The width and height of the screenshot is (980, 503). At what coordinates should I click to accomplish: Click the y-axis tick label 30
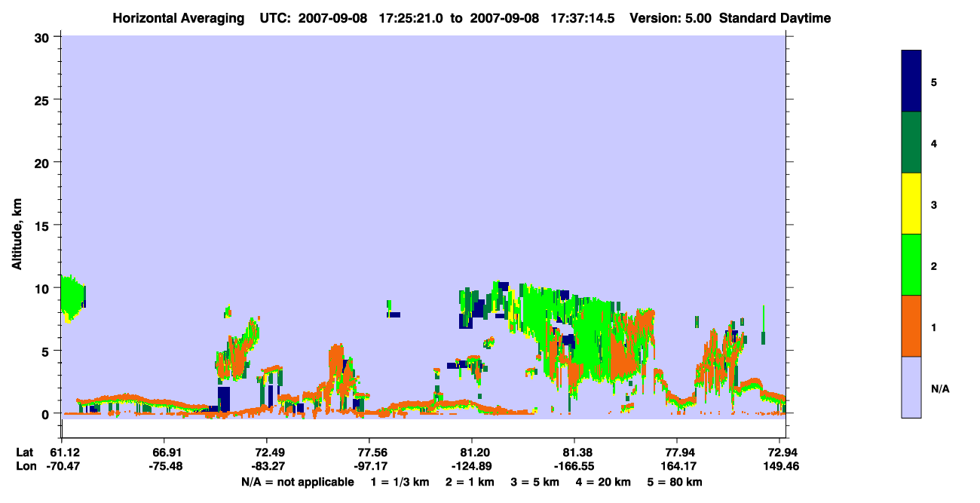(x=44, y=37)
